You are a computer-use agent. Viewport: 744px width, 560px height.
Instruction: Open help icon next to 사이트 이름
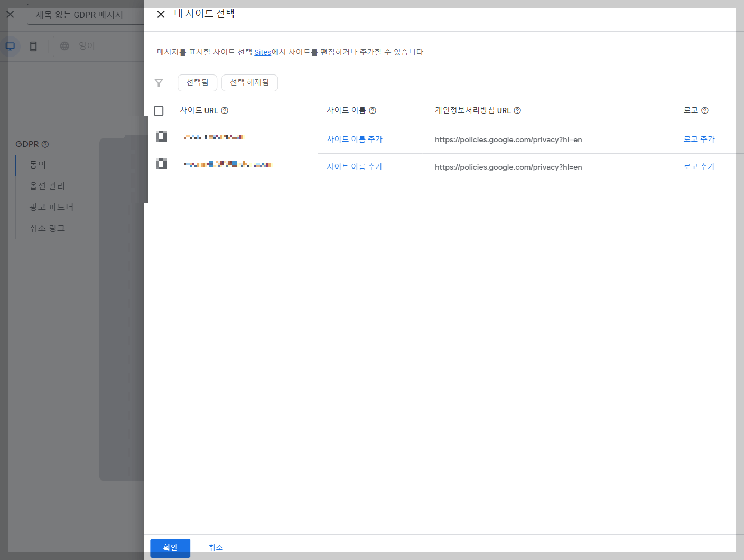pos(373,110)
